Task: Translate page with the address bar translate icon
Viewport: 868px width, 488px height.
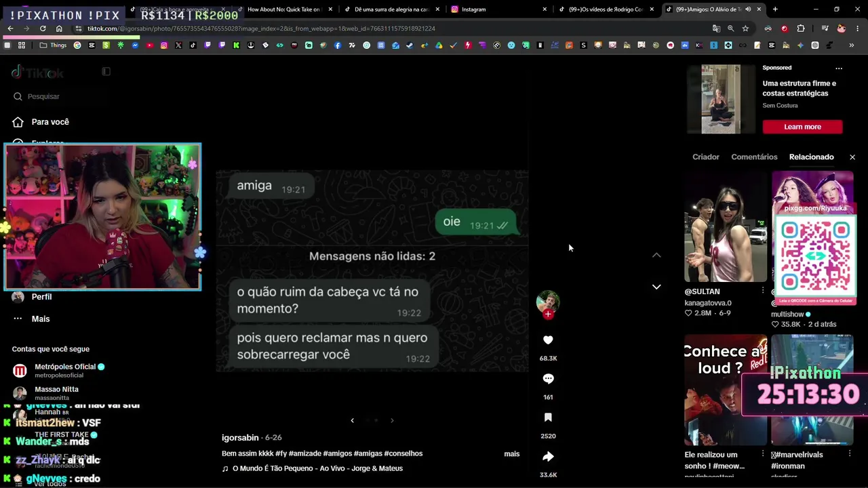Action: tap(716, 28)
